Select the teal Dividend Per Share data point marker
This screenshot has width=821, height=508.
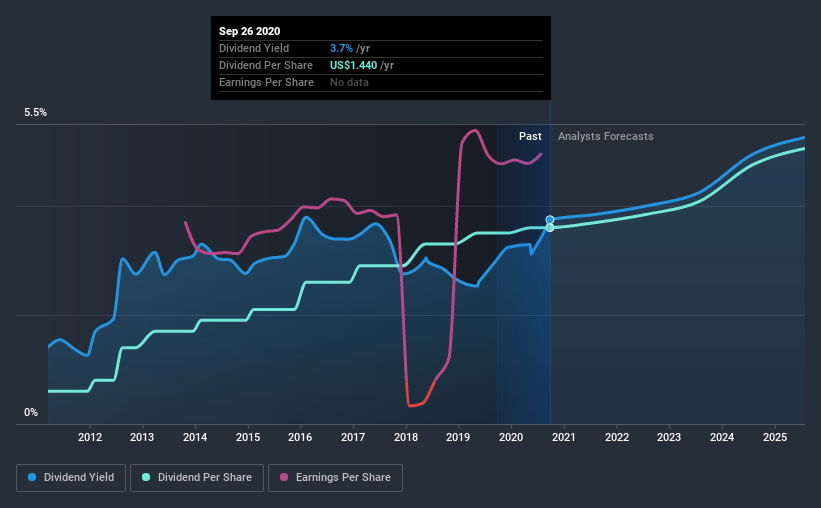pos(550,228)
